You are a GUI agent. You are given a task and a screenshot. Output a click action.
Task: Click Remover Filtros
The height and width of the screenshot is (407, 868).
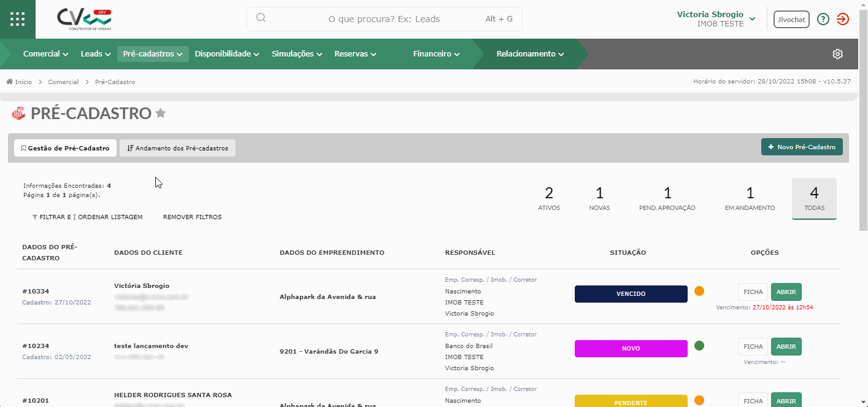pyautogui.click(x=192, y=217)
